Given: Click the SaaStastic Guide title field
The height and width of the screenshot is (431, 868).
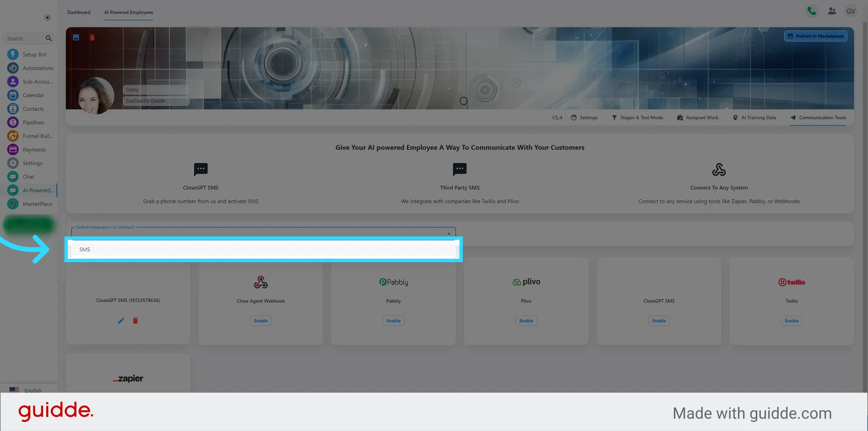Looking at the screenshot, I should 156,101.
